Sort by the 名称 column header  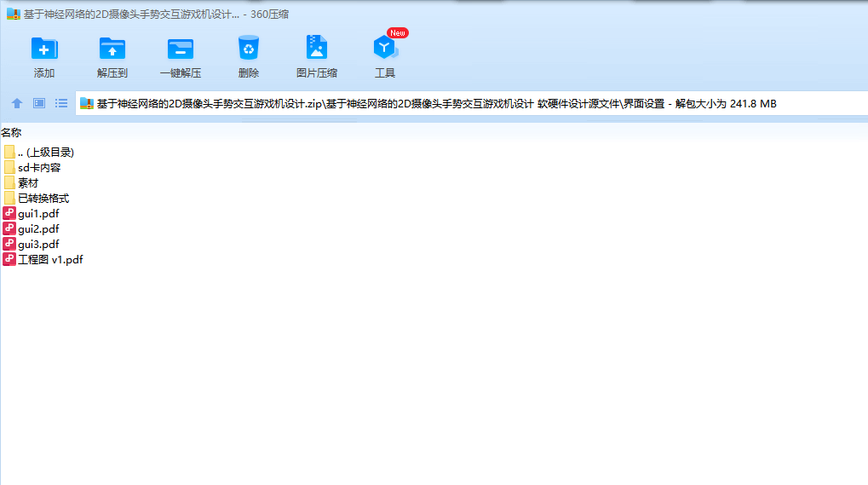[11, 132]
